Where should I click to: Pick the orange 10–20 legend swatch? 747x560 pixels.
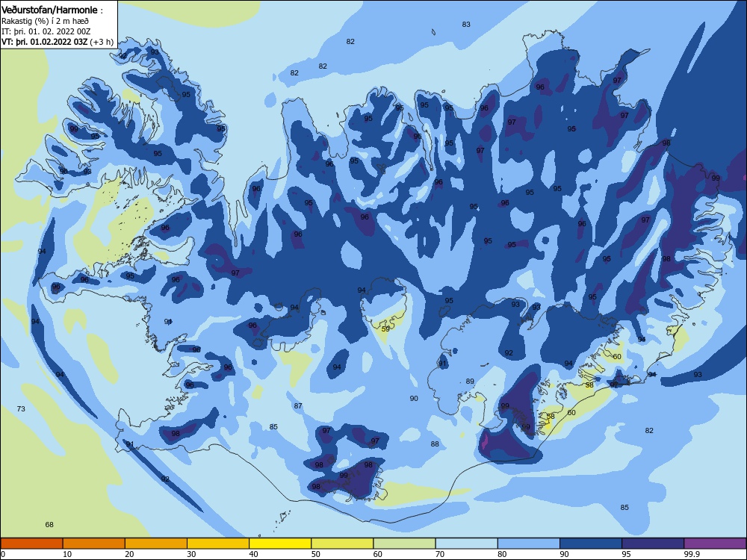(x=94, y=544)
